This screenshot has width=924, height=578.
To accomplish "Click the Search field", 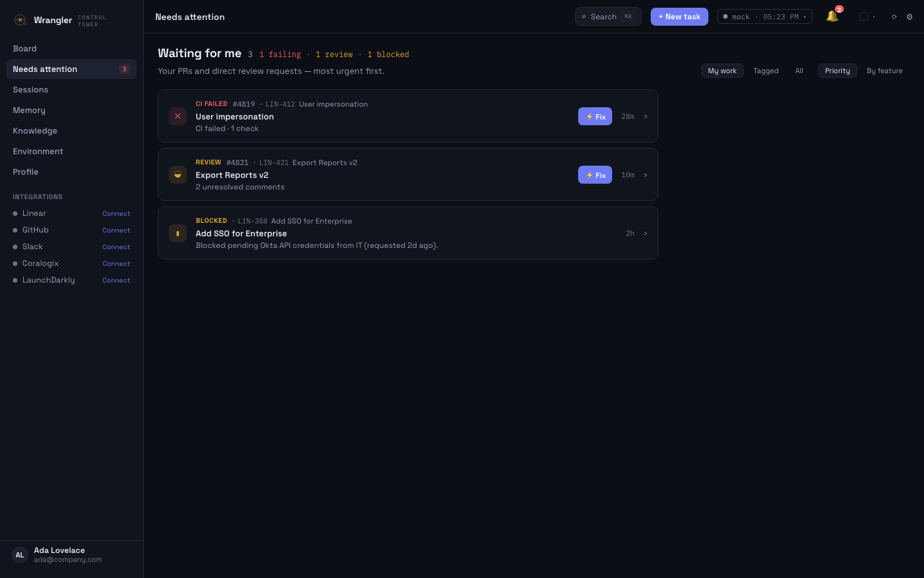I will tap(608, 17).
